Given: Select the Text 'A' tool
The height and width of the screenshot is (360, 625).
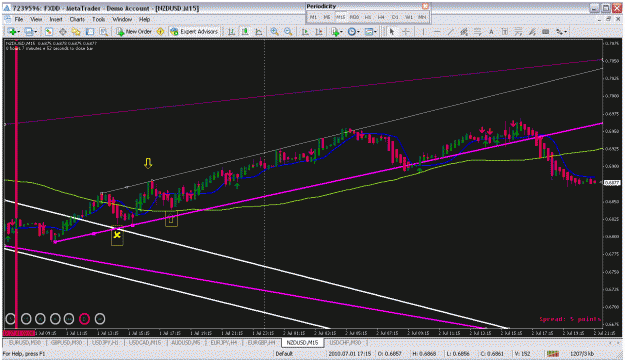Looking at the screenshot, I should coord(491,31).
